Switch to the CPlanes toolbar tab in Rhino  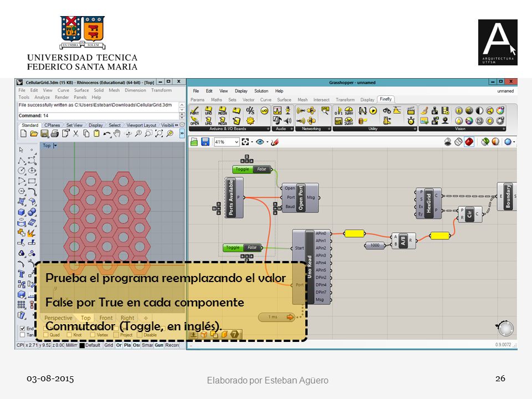pyautogui.click(x=52, y=125)
